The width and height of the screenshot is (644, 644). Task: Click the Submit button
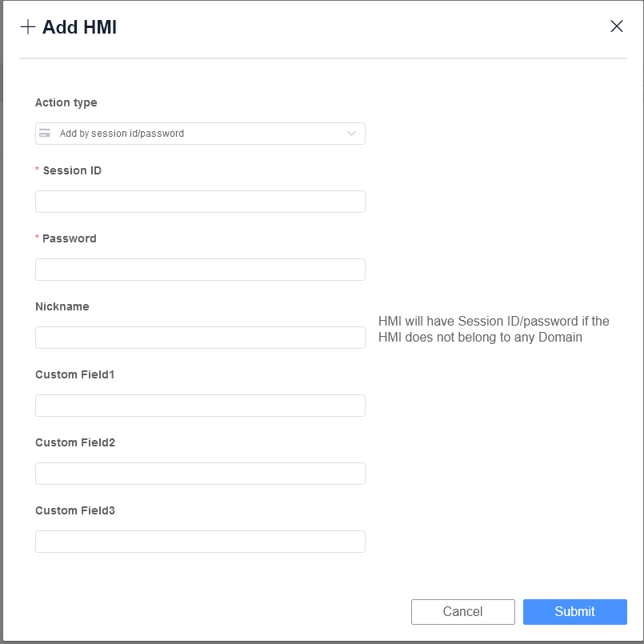tap(574, 611)
